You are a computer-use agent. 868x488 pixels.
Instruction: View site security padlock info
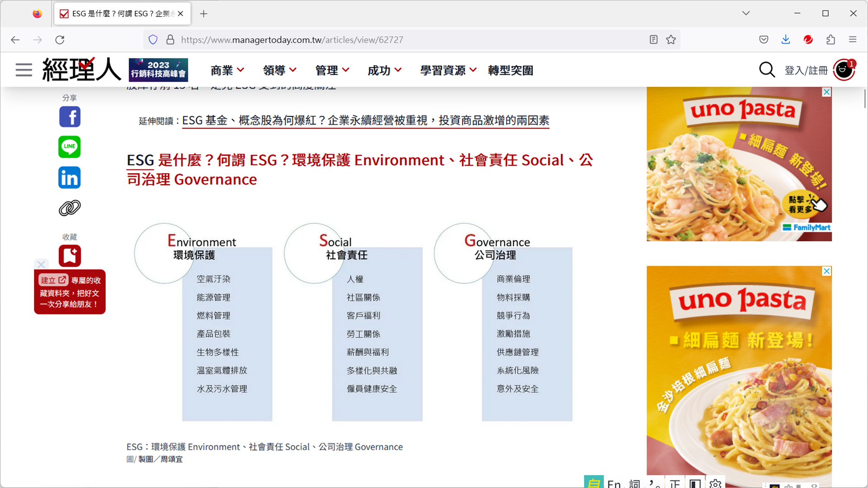pos(170,40)
